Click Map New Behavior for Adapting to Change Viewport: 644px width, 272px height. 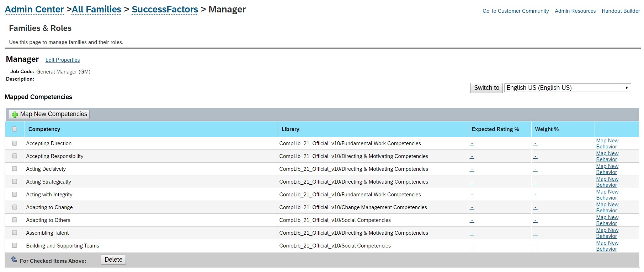tap(607, 207)
